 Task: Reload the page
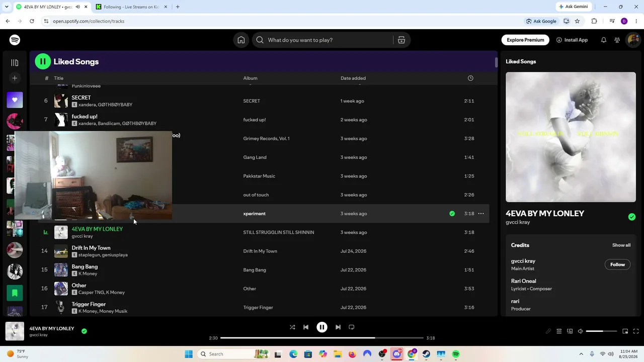pos(32,21)
